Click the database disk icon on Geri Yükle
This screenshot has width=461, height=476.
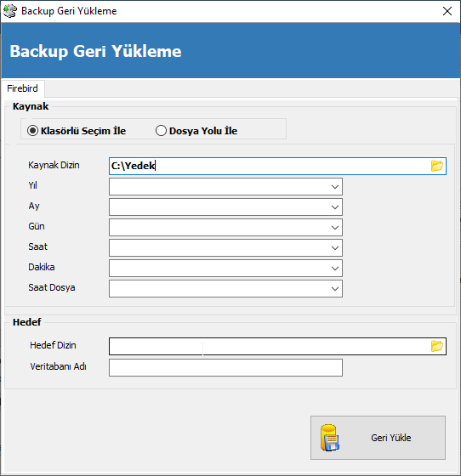(x=330, y=438)
